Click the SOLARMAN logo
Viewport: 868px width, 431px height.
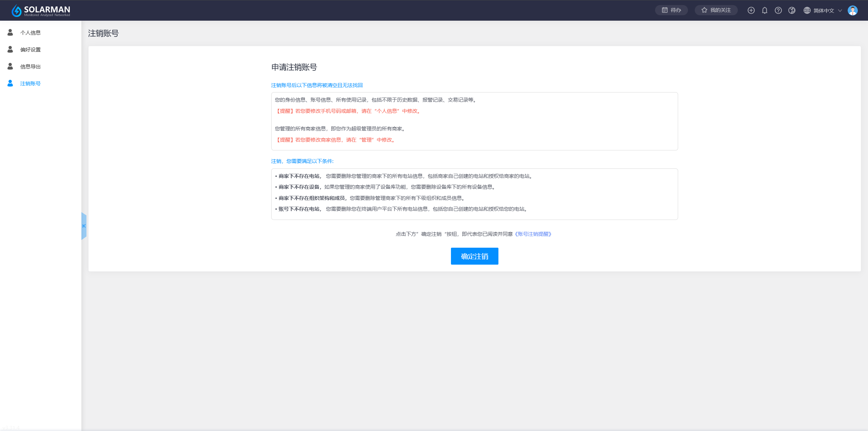(41, 11)
